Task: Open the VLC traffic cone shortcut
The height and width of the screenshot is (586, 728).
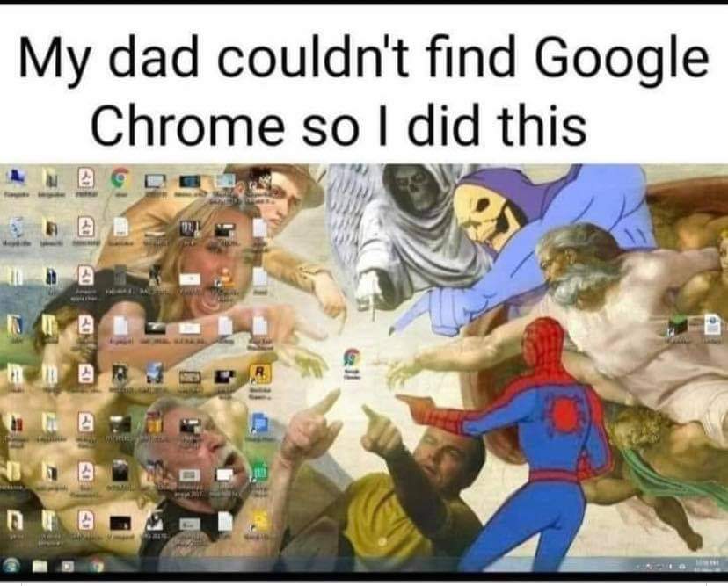Action: pos(226,277)
